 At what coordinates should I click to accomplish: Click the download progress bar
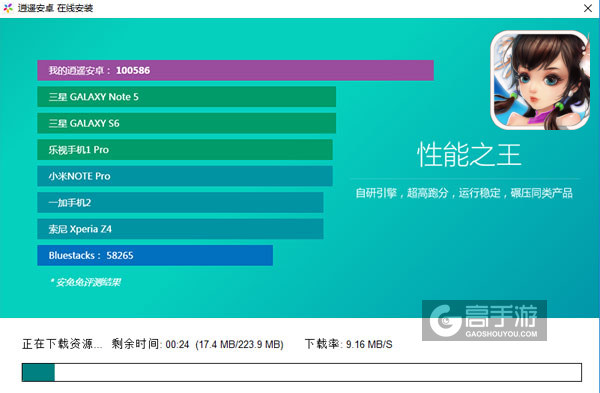click(302, 372)
